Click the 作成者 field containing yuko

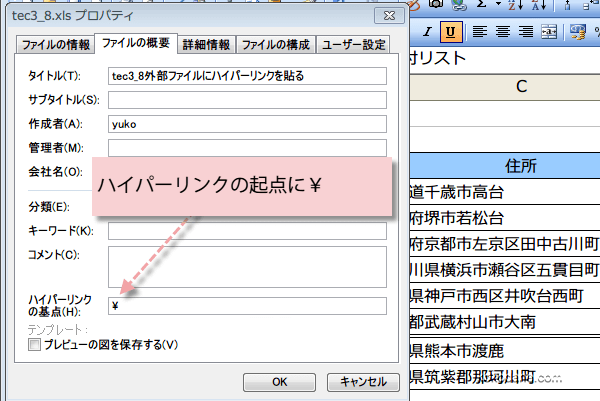click(247, 124)
